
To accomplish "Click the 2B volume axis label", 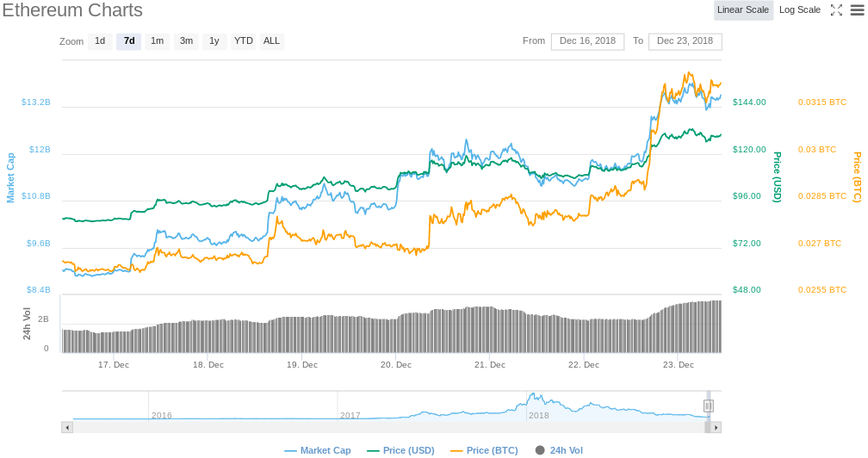I will click(x=43, y=319).
